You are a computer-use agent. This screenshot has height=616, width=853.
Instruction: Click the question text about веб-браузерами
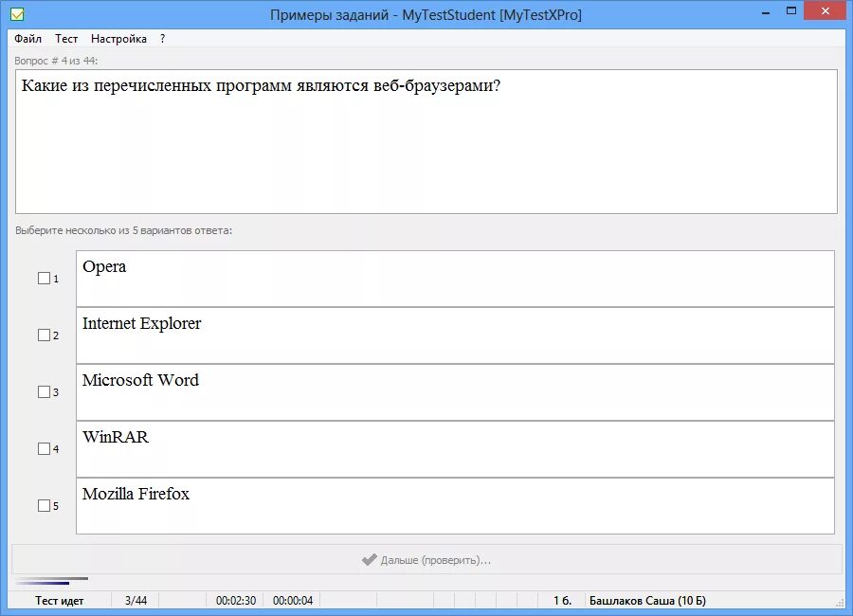[x=261, y=85]
